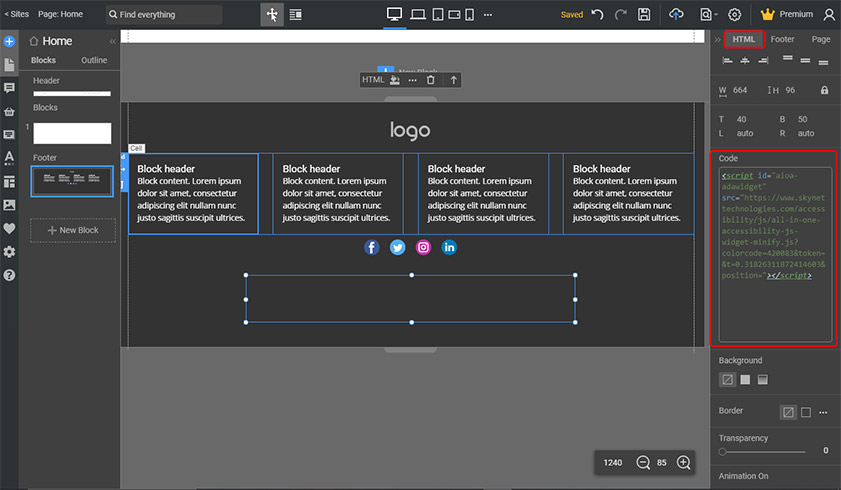Viewport: 841px width, 490px height.
Task: Select the Footer block thumbnail
Action: 72,181
